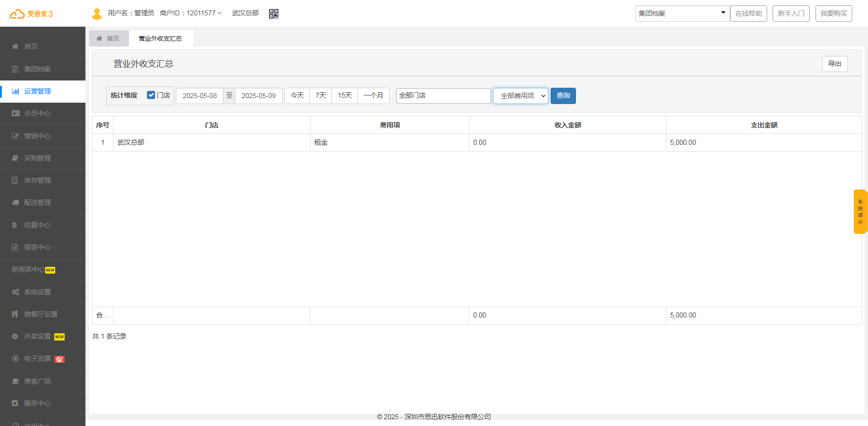Click the user avatar icon
868x426 pixels.
coord(97,14)
